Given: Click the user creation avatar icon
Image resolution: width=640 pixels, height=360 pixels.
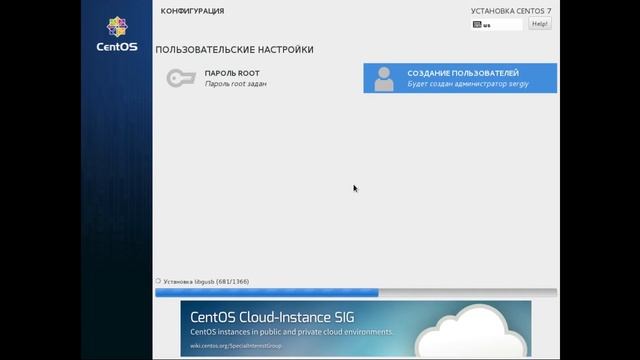Looking at the screenshot, I should click(384, 79).
